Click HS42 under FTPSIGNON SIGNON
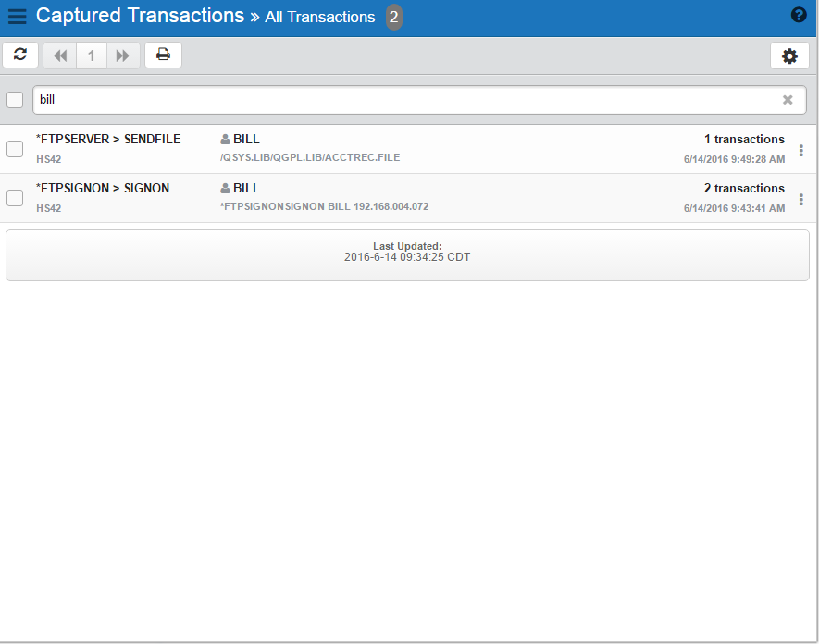 (x=48, y=208)
